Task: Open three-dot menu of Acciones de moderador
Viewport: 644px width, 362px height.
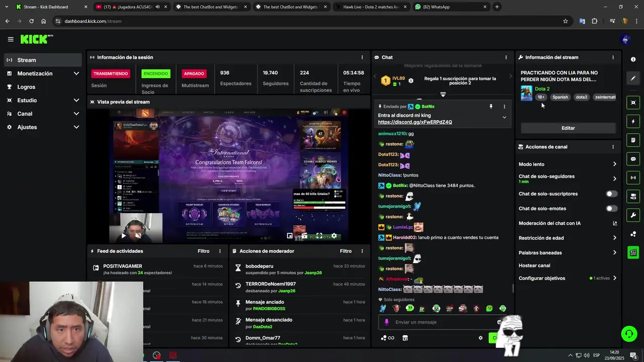Action: coord(362,251)
